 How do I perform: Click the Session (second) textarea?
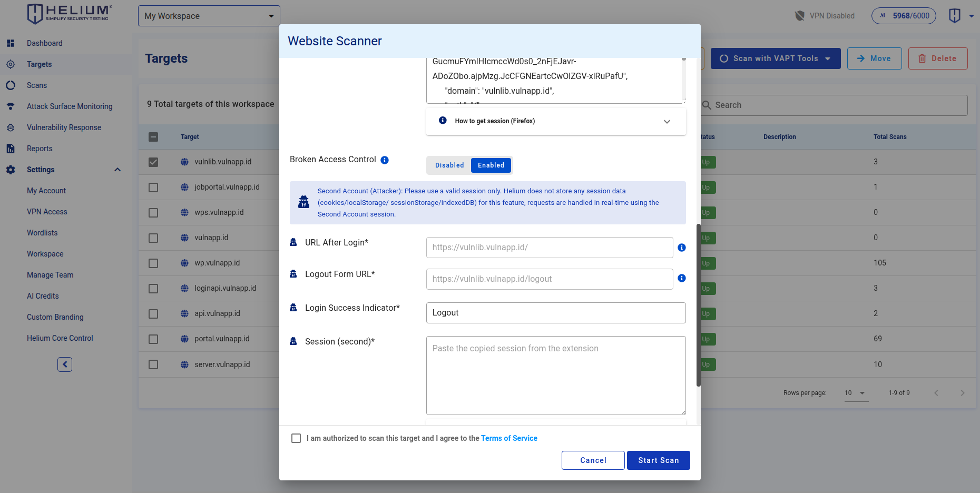pos(556,376)
